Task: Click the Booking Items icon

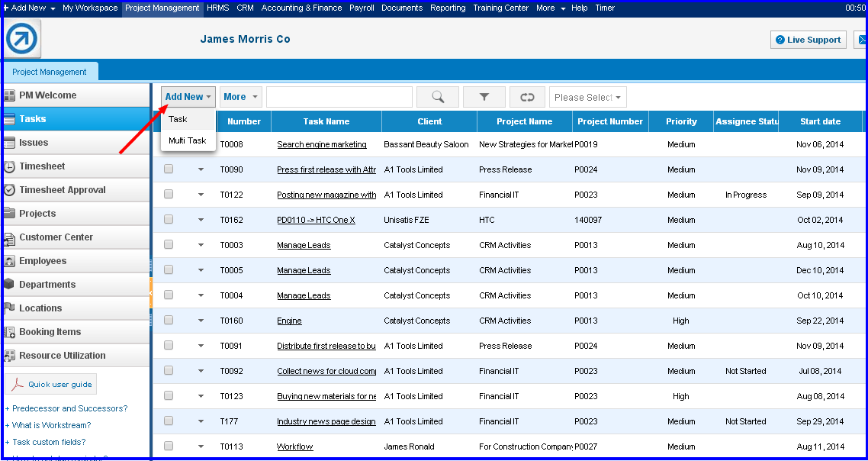Action: coord(9,332)
